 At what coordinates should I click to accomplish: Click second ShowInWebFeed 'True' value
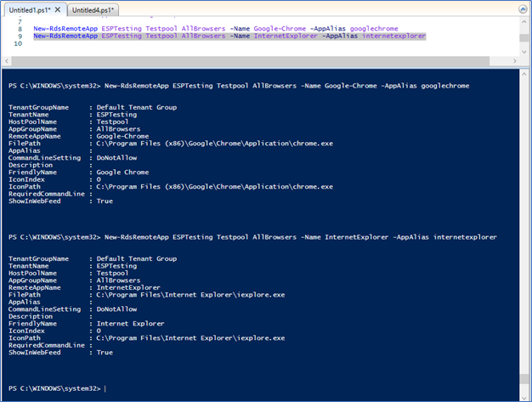105,353
